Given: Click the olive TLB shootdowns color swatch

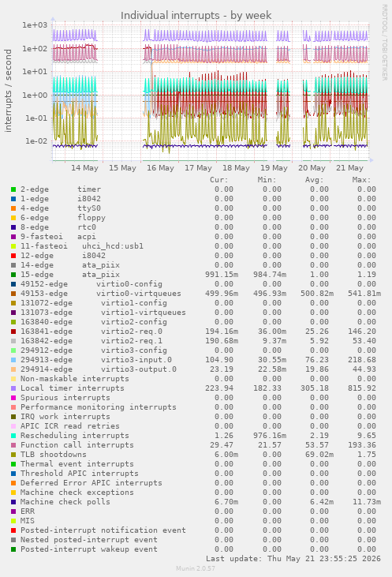Looking at the screenshot, I should point(13,455).
